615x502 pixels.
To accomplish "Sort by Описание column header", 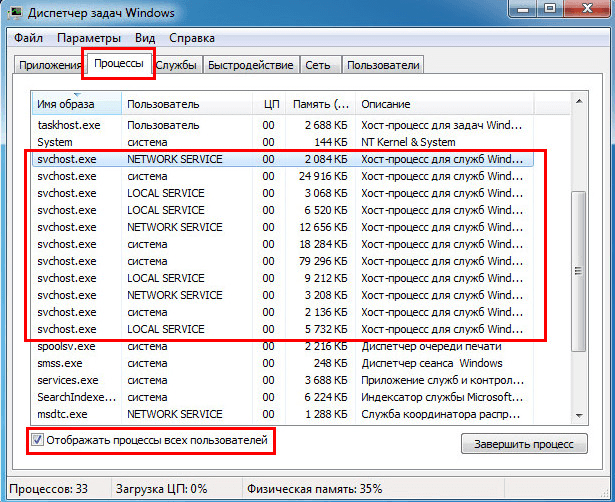I will point(444,104).
